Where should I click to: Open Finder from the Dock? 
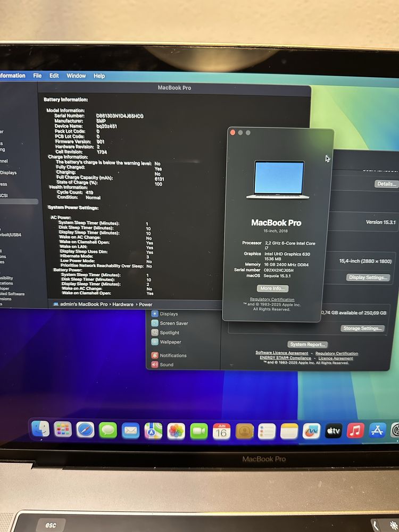41,429
